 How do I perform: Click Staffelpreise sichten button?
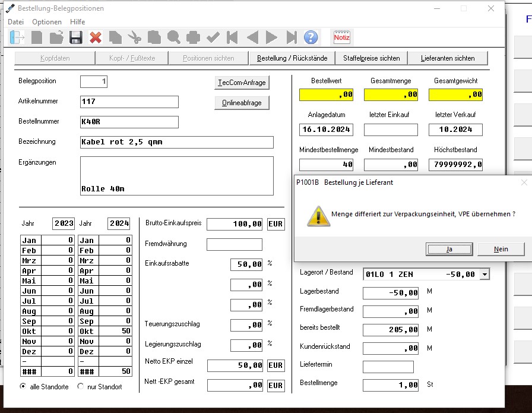click(372, 58)
